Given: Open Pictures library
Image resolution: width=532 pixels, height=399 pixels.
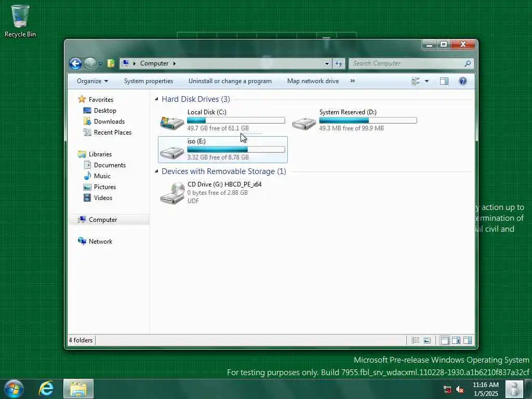Looking at the screenshot, I should pyautogui.click(x=104, y=187).
